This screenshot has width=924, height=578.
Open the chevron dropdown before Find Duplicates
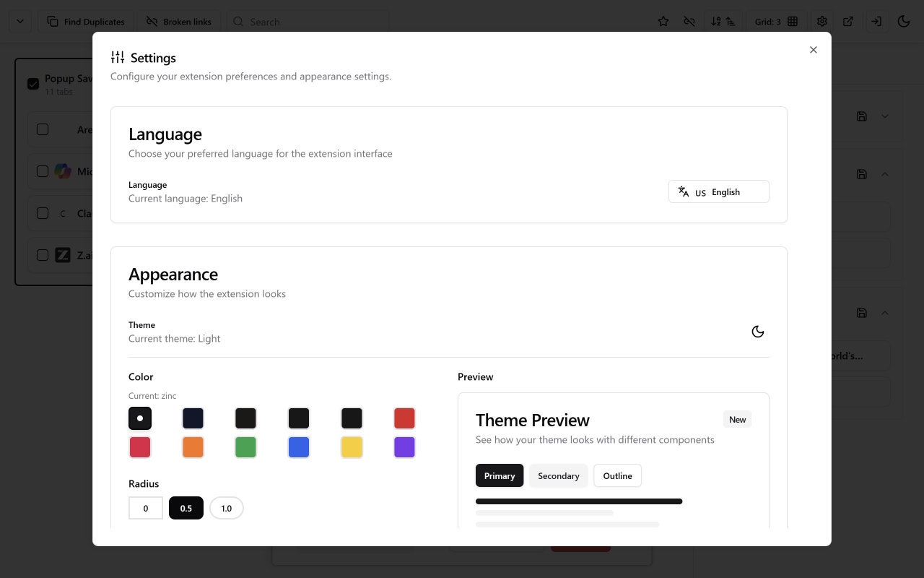20,22
